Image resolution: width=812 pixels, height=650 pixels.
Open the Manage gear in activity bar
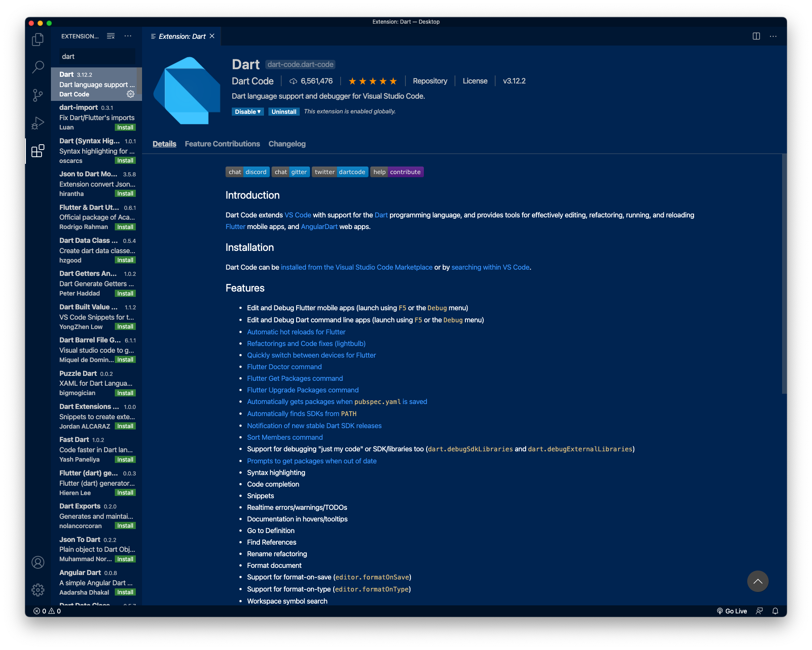point(38,590)
